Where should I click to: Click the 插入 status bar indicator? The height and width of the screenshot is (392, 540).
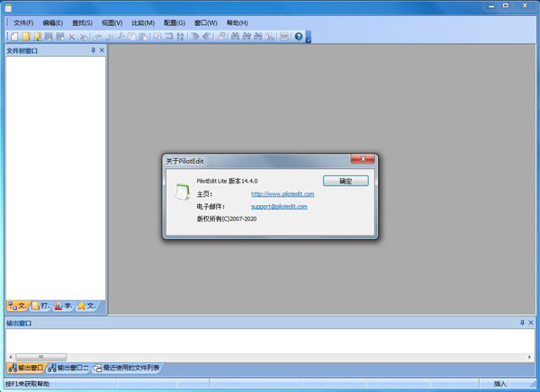(x=499, y=383)
